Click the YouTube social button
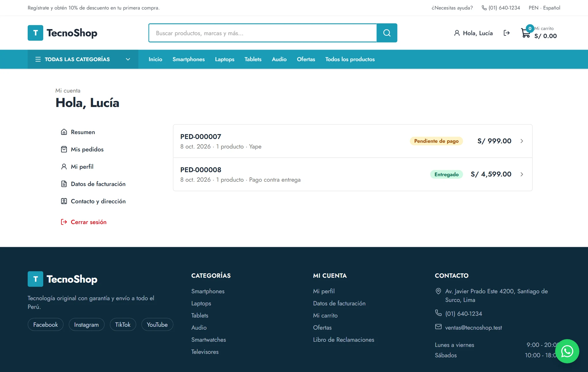 click(x=157, y=324)
